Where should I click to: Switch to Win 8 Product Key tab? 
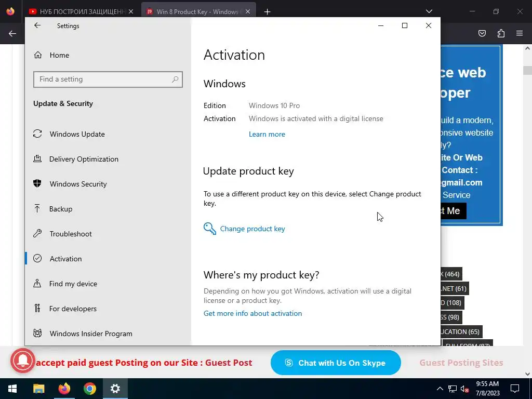tap(197, 11)
